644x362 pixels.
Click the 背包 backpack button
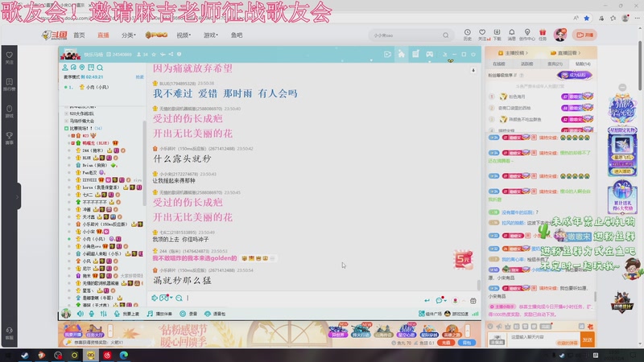click(467, 343)
